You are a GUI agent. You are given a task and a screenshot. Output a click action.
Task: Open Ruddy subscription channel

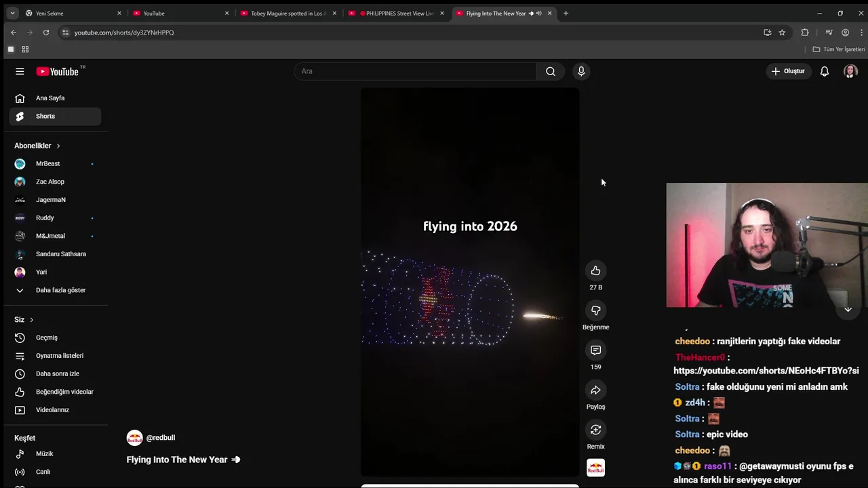55,218
